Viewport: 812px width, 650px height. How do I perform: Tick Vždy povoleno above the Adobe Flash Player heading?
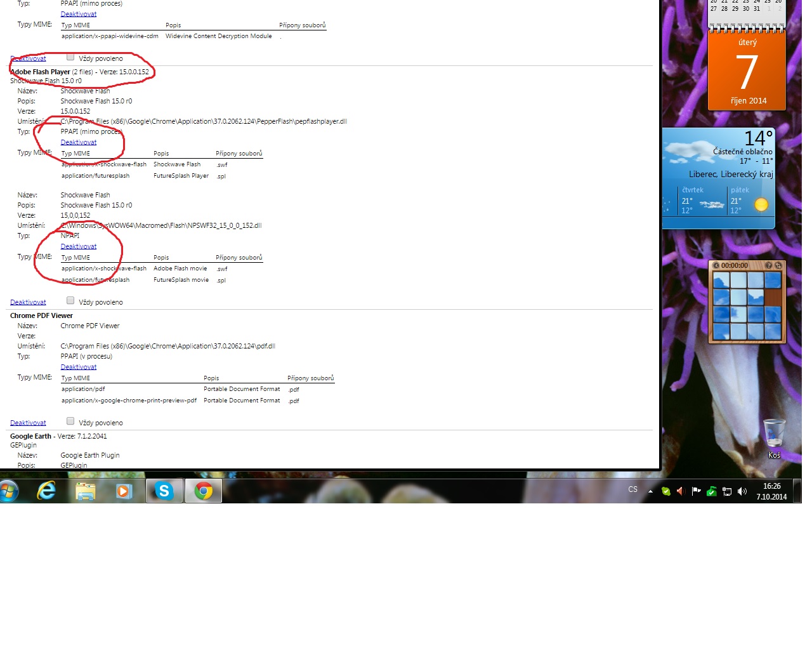click(x=70, y=57)
